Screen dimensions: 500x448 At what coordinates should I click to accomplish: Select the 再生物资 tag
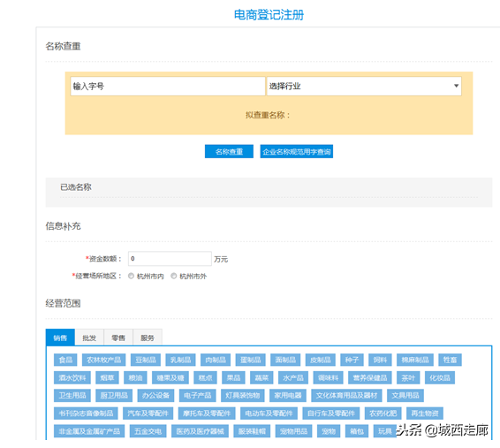[425, 414]
